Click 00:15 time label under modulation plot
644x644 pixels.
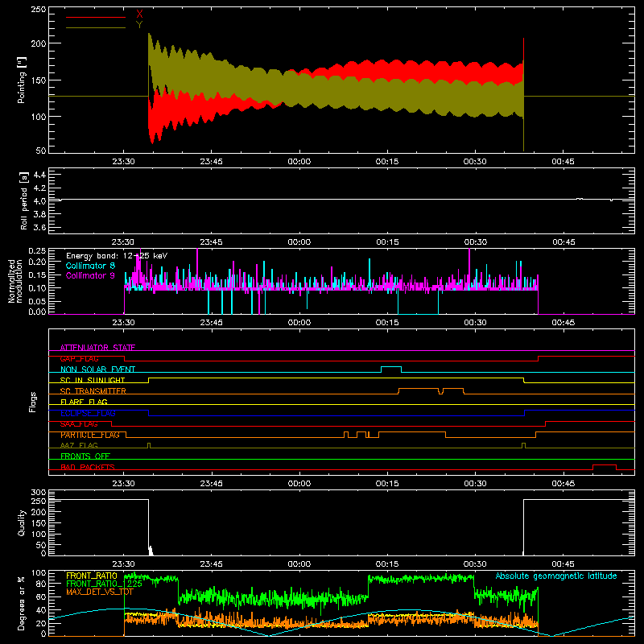point(387,323)
